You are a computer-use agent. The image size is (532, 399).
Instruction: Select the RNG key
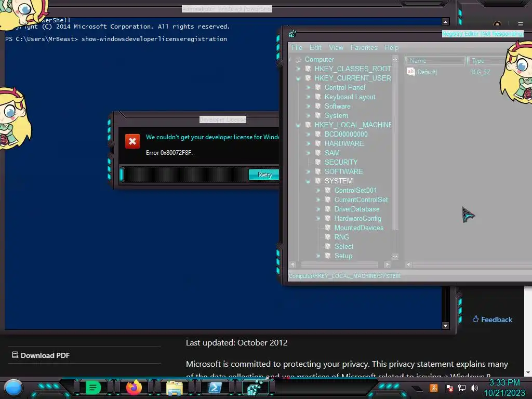click(341, 237)
